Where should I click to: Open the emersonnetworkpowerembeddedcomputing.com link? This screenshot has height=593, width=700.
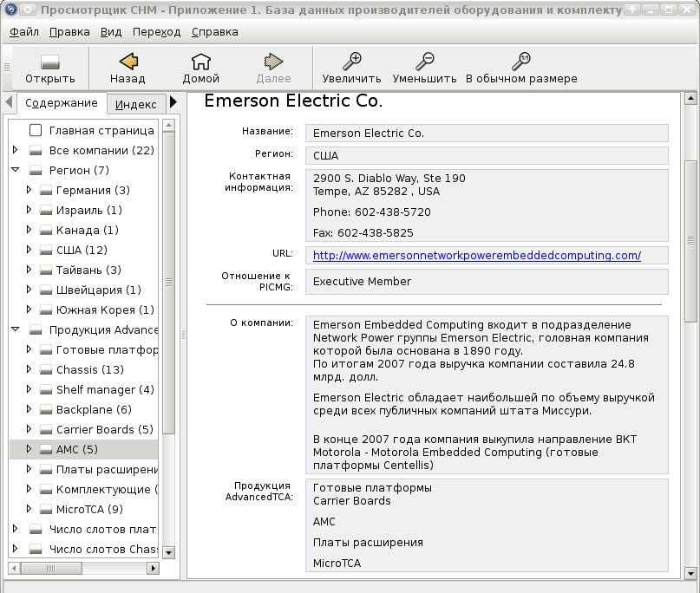pos(477,255)
